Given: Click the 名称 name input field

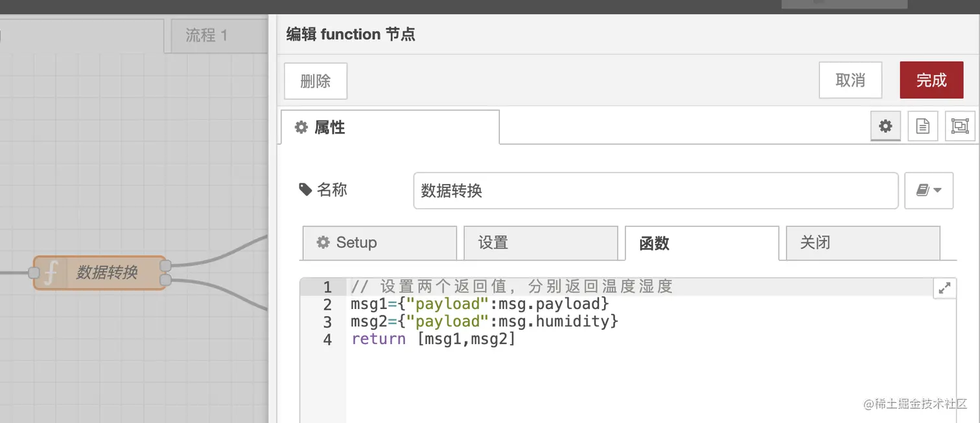Looking at the screenshot, I should click(x=655, y=190).
